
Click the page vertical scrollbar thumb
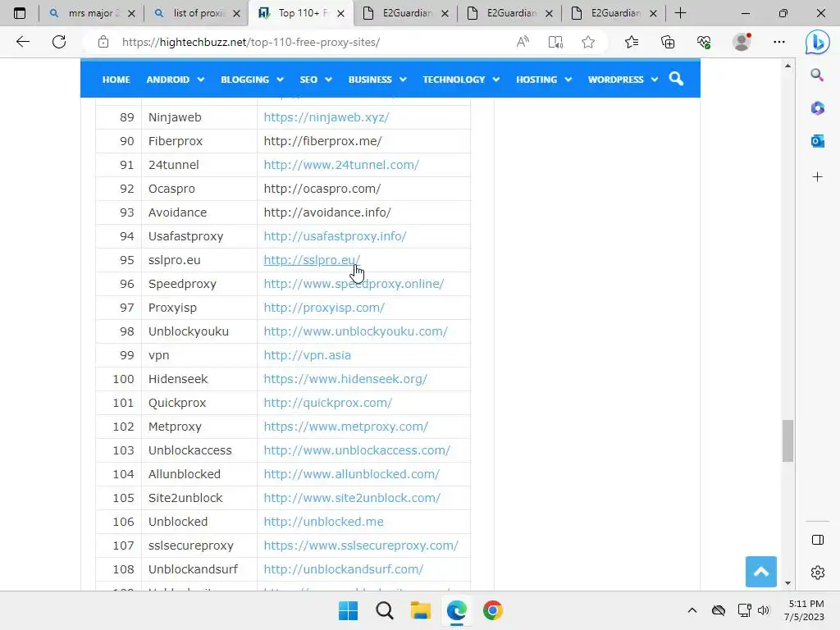tap(787, 441)
